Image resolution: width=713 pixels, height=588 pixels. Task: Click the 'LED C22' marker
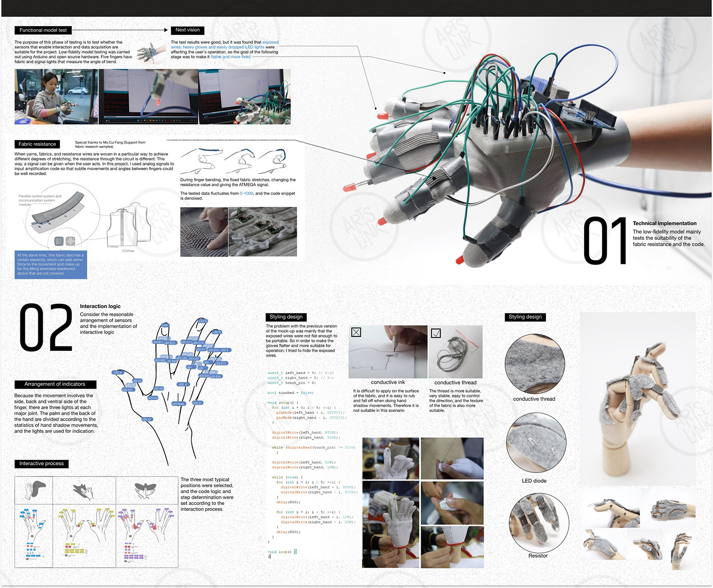click(x=182, y=358)
